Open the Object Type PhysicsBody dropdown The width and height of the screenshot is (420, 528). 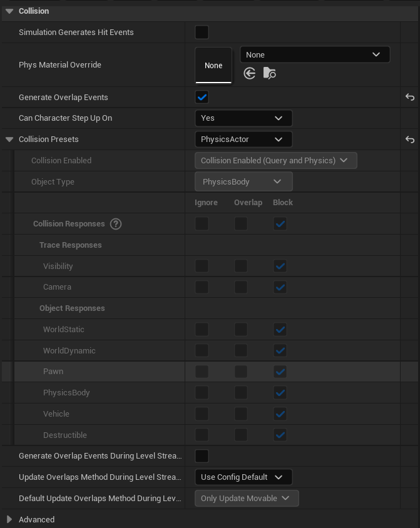point(243,182)
